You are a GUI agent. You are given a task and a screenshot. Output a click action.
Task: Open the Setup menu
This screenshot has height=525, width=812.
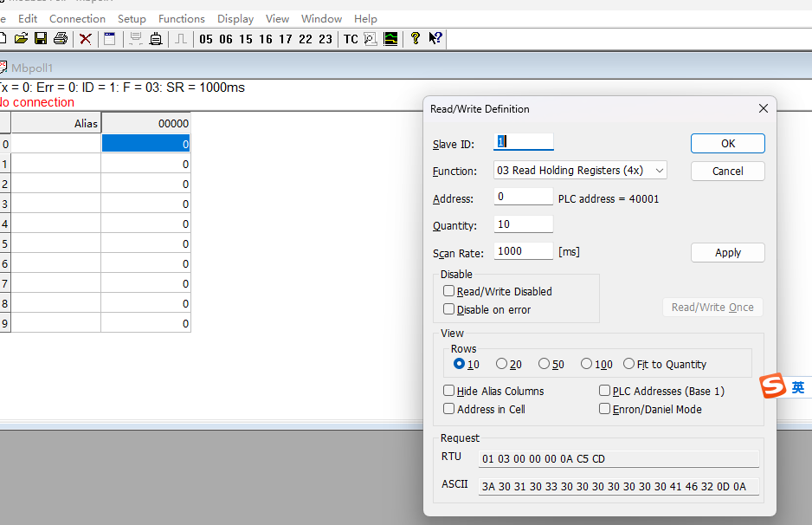click(132, 18)
